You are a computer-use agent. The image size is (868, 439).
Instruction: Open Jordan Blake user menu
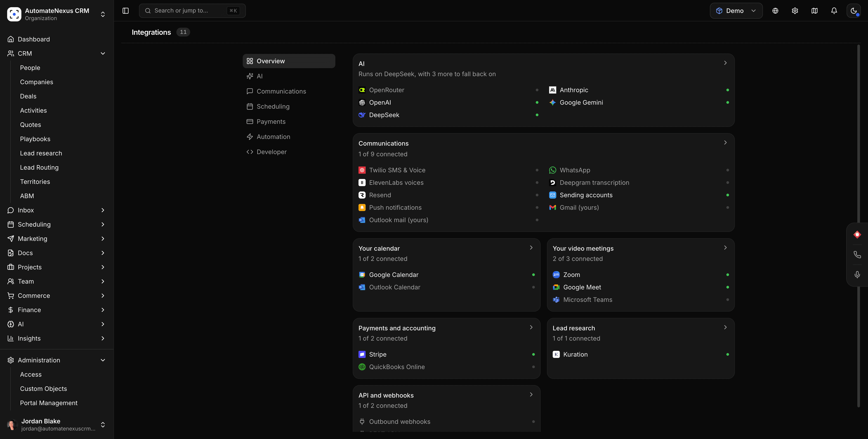(x=57, y=425)
